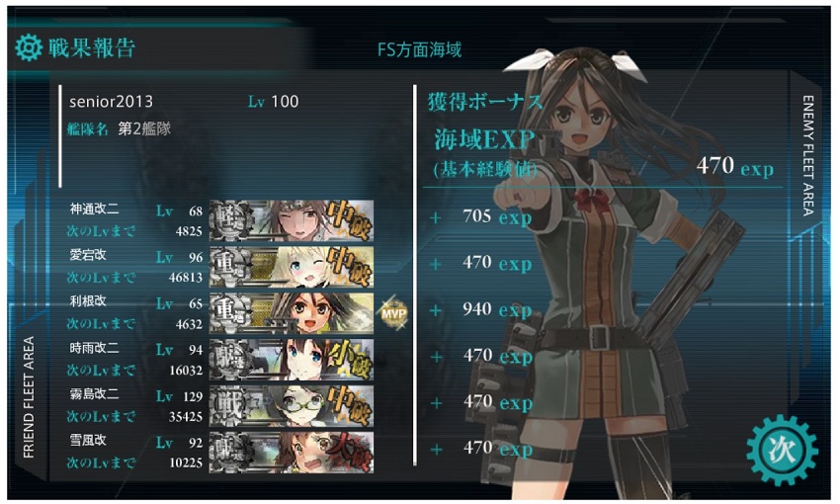Click the 海域EXP 470 exp value
Viewport: 840px width, 504px height.
[735, 166]
